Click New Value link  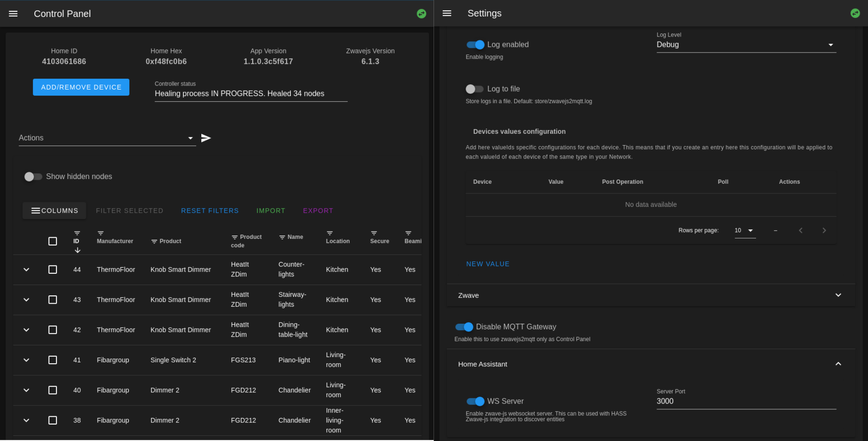(x=488, y=264)
